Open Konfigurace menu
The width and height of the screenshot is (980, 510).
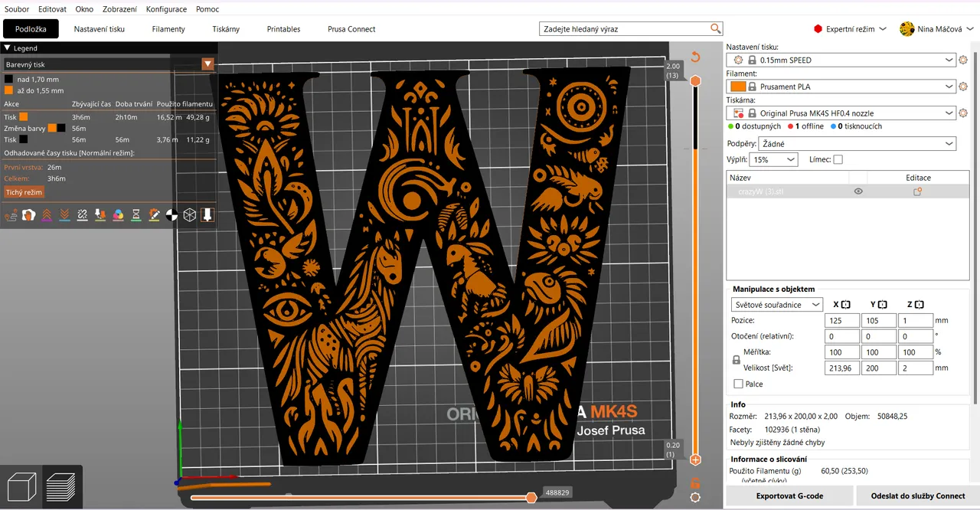[x=166, y=9]
